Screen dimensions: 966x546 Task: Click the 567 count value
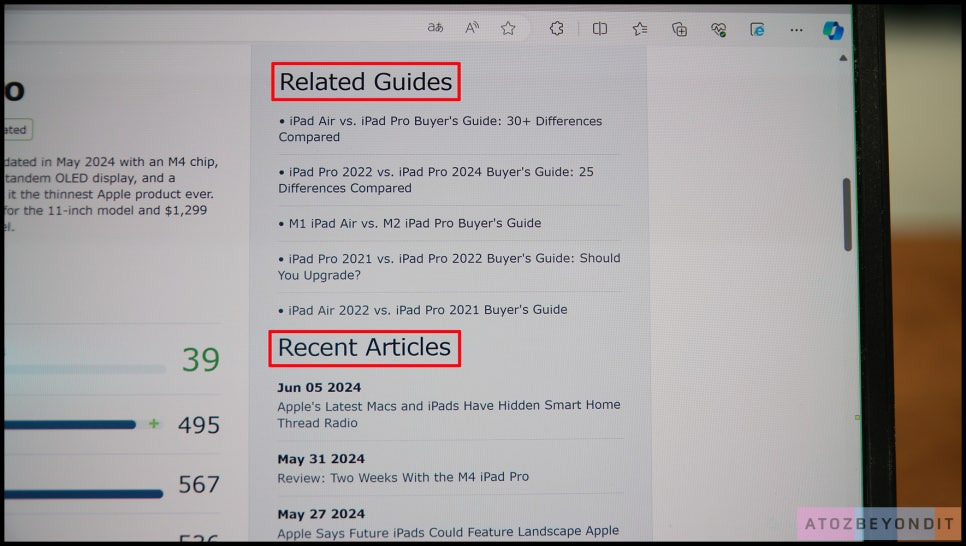tap(199, 484)
